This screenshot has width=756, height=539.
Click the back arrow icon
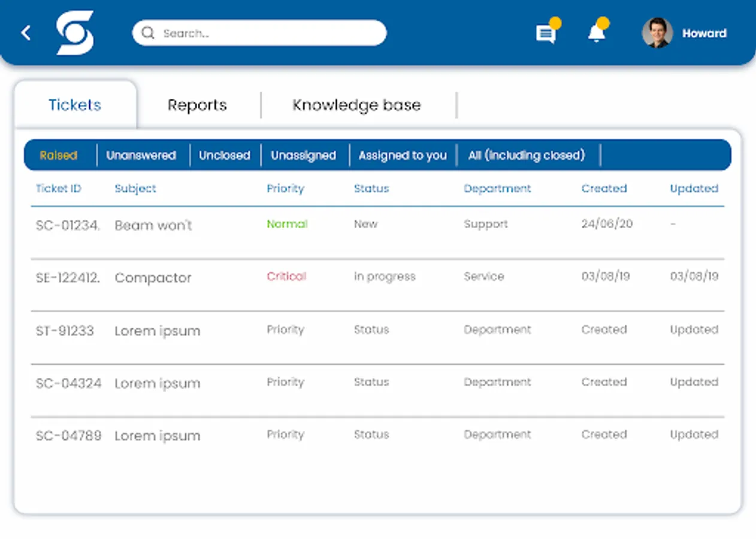pyautogui.click(x=26, y=33)
